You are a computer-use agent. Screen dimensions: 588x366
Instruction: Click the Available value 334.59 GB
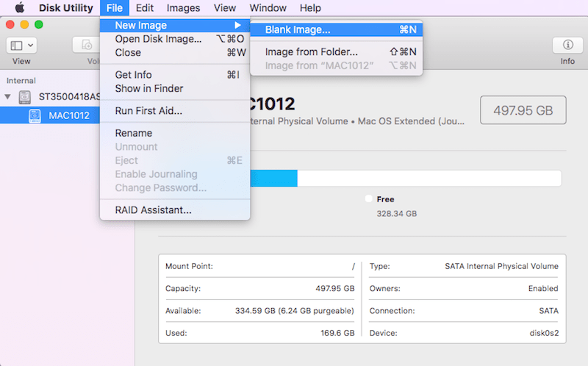point(295,311)
